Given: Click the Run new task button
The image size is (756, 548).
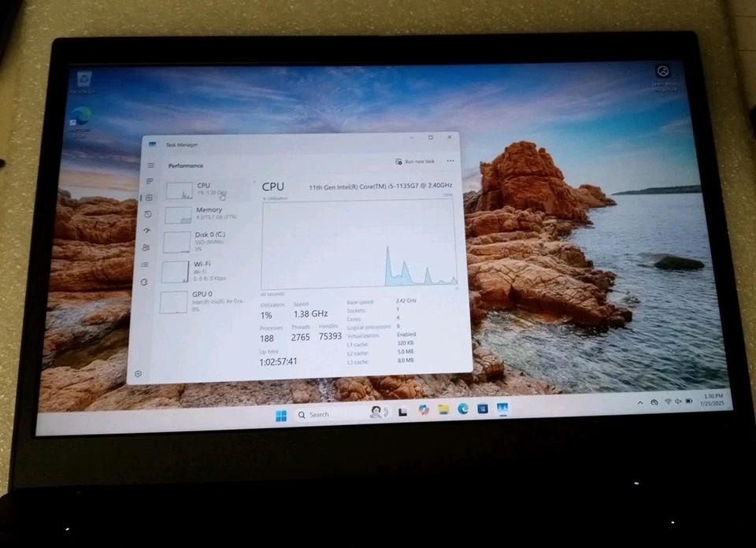Looking at the screenshot, I should [415, 161].
